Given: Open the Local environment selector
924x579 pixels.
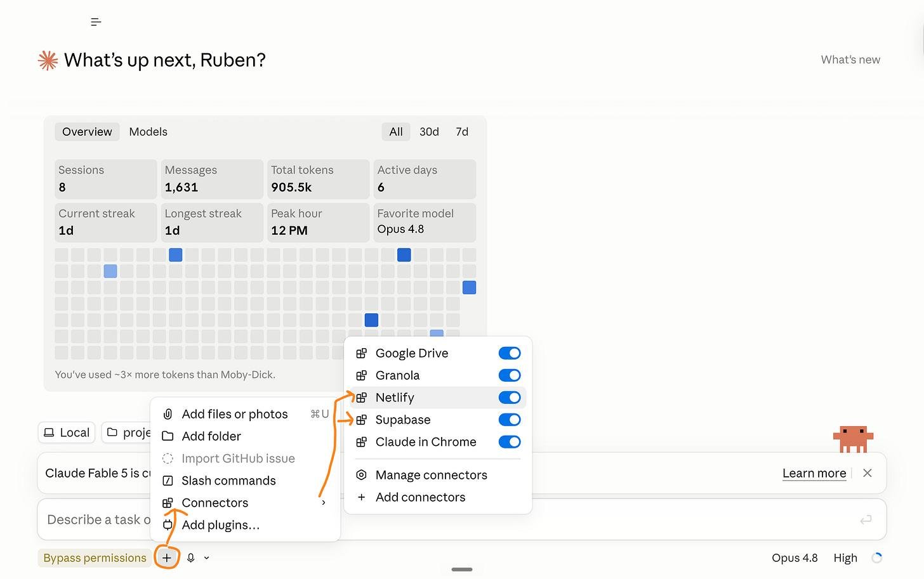Looking at the screenshot, I should click(x=67, y=433).
